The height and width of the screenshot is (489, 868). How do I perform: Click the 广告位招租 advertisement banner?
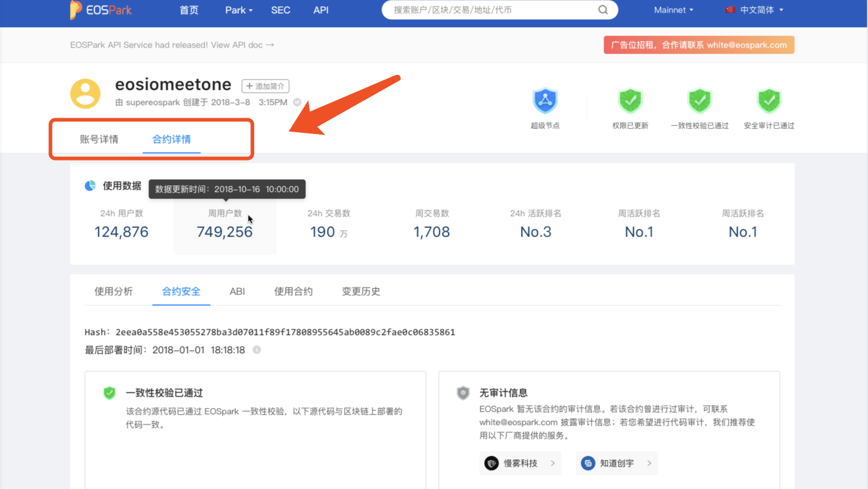[x=699, y=45]
